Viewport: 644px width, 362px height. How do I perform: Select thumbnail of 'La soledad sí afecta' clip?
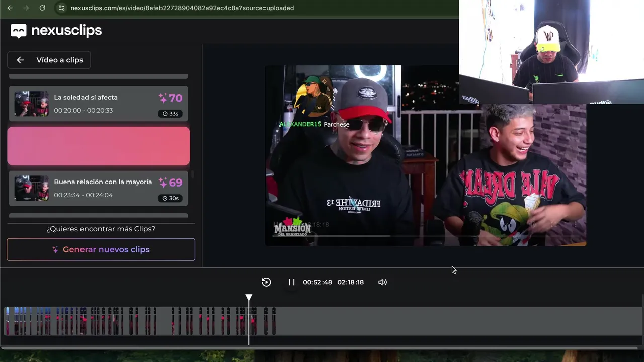[x=31, y=104]
